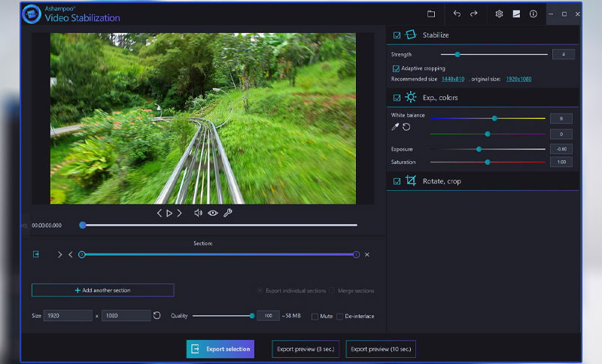
Task: Undo the last change
Action: point(457,14)
